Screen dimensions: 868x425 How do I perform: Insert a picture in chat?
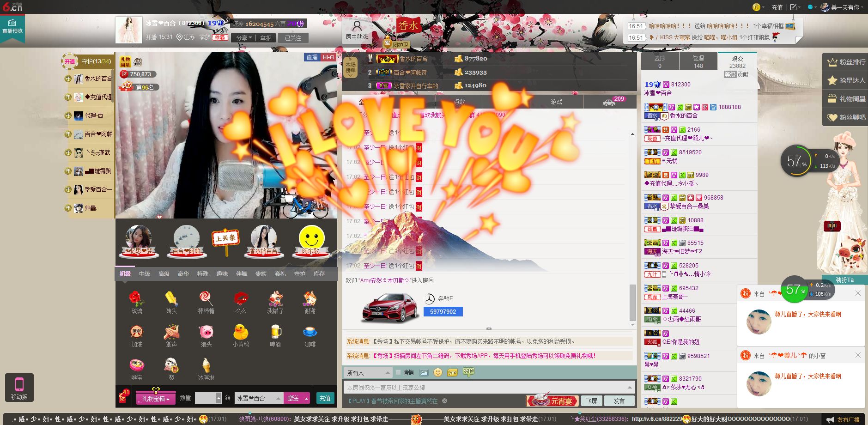click(424, 372)
